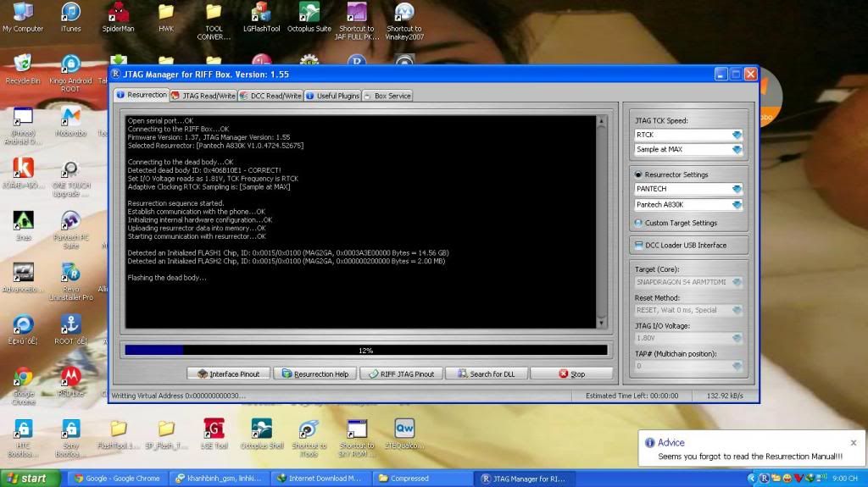The image size is (868, 487).
Task: Open HTC Bootloader desktop icon
Action: tap(23, 437)
